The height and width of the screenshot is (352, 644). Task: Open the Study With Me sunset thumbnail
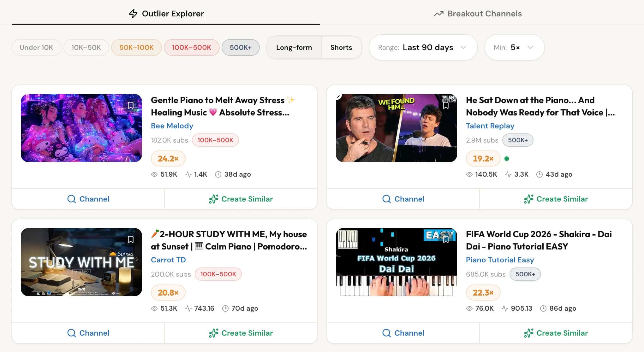[81, 262]
